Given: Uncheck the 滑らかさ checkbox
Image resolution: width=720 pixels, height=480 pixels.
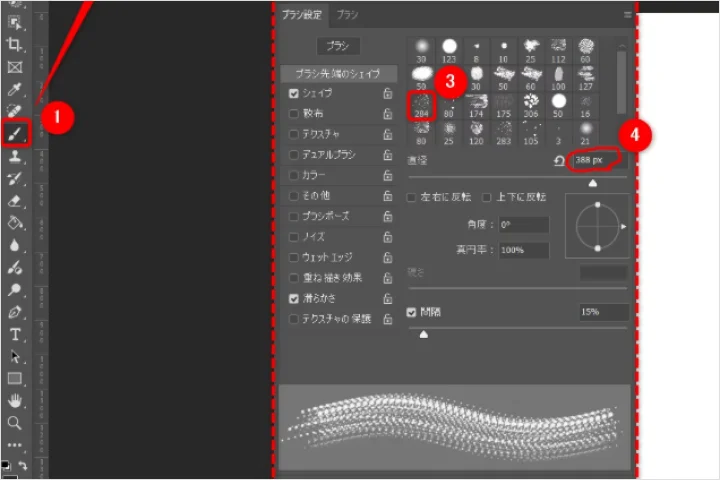Looking at the screenshot, I should tap(294, 299).
